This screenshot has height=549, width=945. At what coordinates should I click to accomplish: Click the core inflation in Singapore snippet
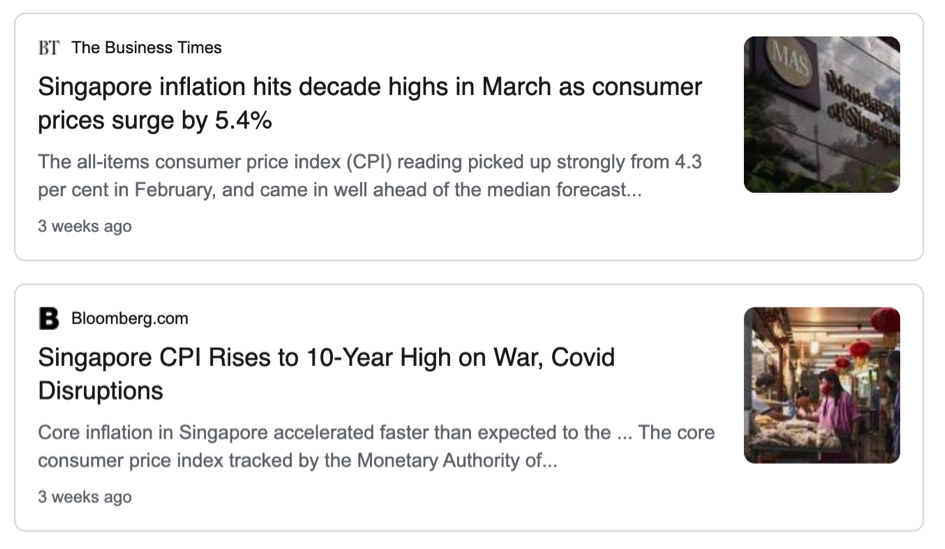click(376, 446)
